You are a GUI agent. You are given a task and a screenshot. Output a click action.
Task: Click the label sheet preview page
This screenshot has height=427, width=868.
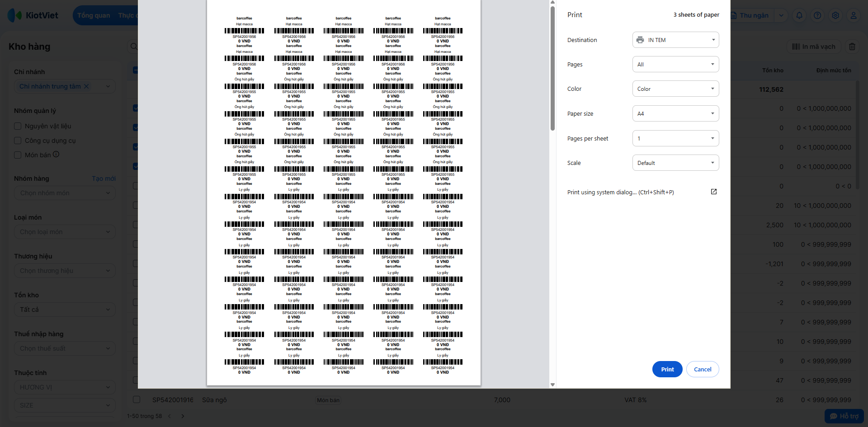tap(344, 193)
